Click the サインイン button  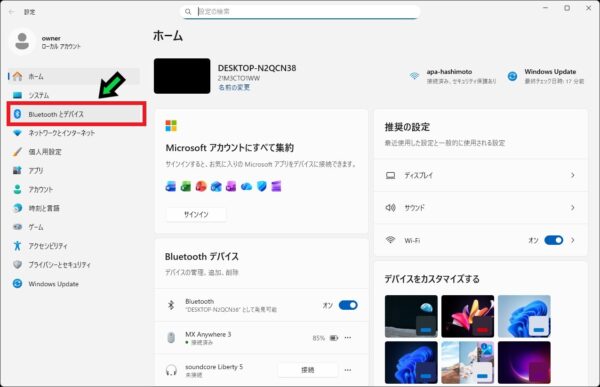click(x=196, y=214)
